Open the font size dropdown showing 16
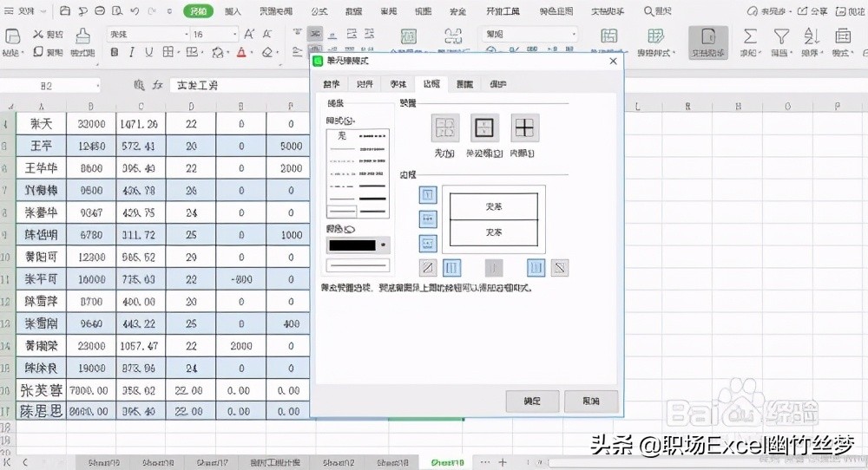Screen dimensions: 868x470 pos(234,35)
